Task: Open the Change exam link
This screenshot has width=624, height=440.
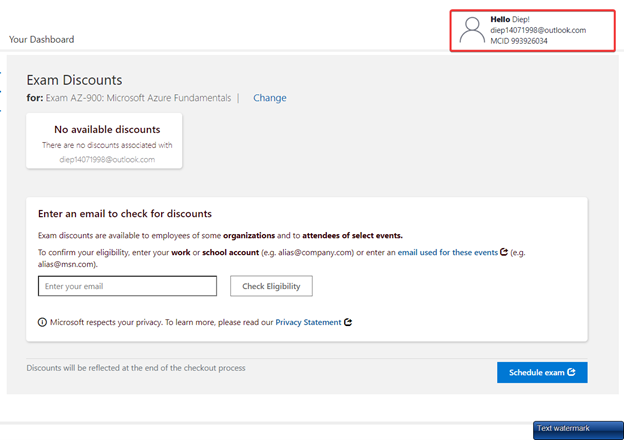Action: coord(269,98)
